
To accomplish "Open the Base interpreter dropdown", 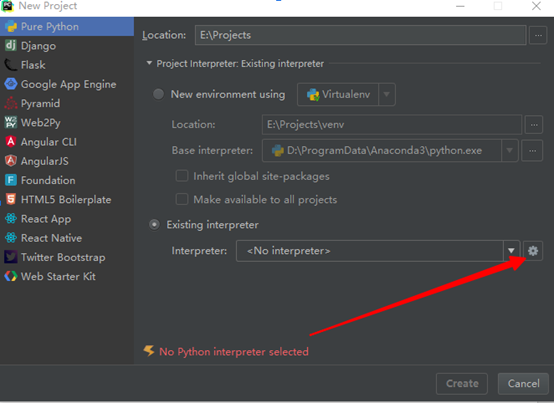I will pos(509,150).
